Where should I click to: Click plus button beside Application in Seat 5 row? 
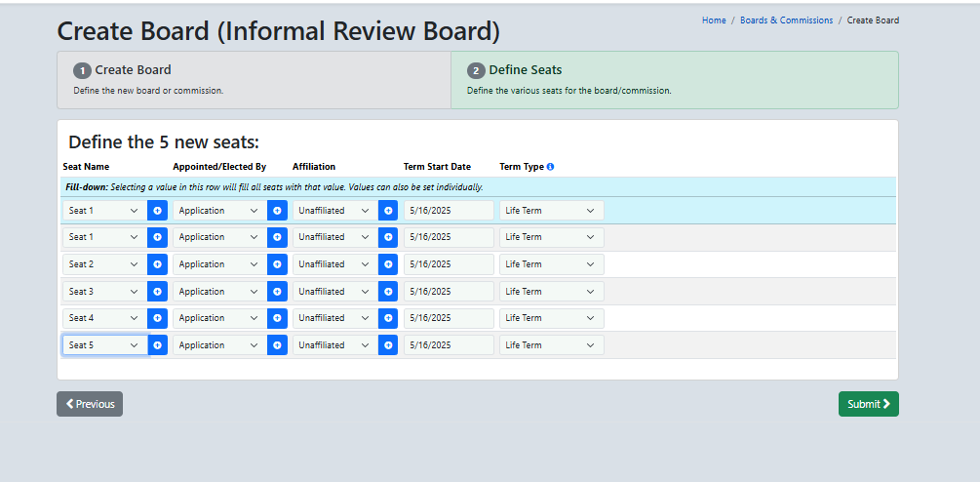point(278,345)
